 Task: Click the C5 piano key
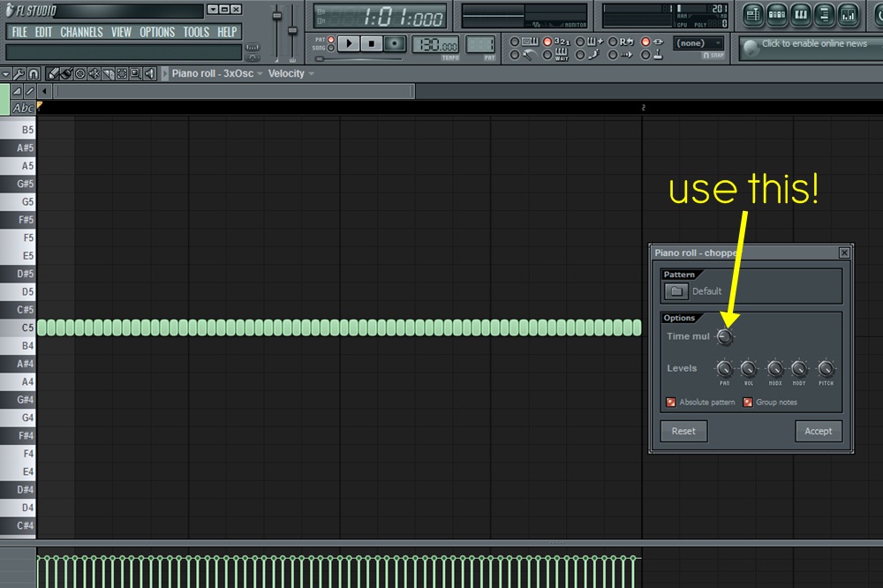click(x=18, y=328)
